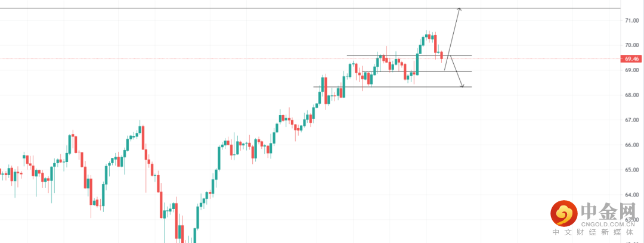Select the red 69.46 current price tag

pyautogui.click(x=631, y=59)
